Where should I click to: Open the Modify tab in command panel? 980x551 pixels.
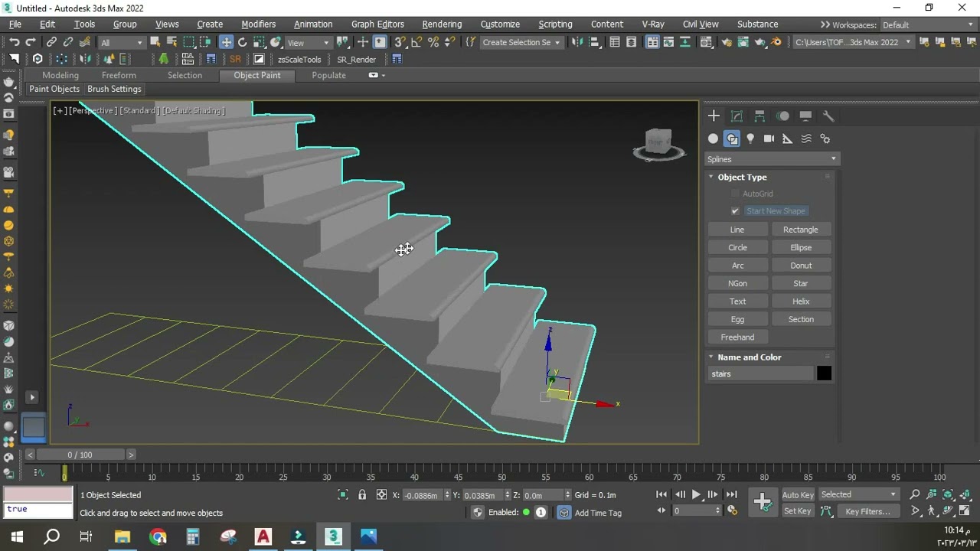point(737,116)
